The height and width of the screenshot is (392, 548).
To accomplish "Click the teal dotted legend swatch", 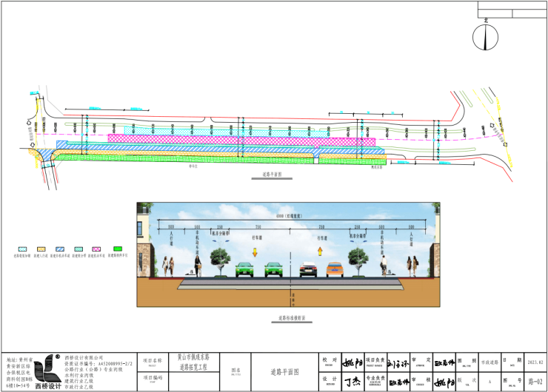I will tap(78, 249).
